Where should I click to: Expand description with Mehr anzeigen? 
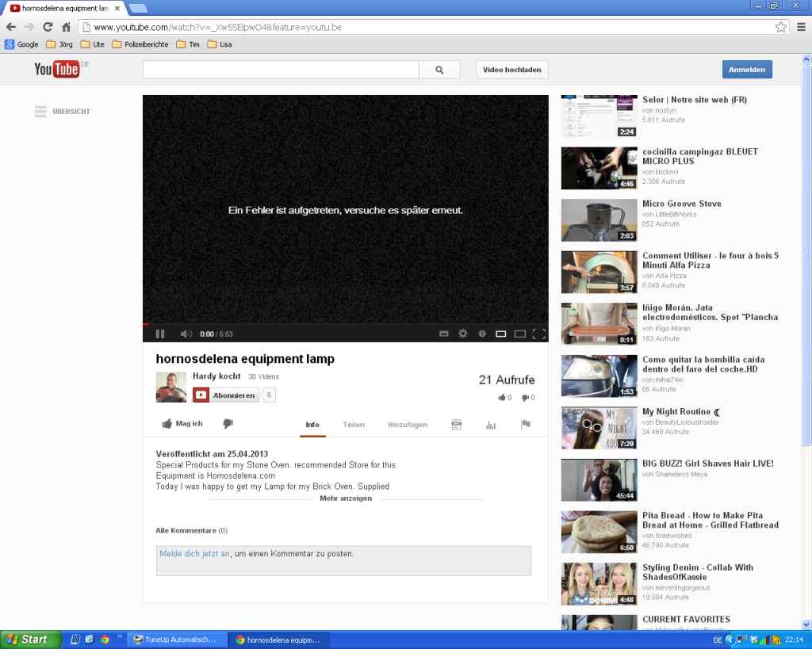[346, 498]
